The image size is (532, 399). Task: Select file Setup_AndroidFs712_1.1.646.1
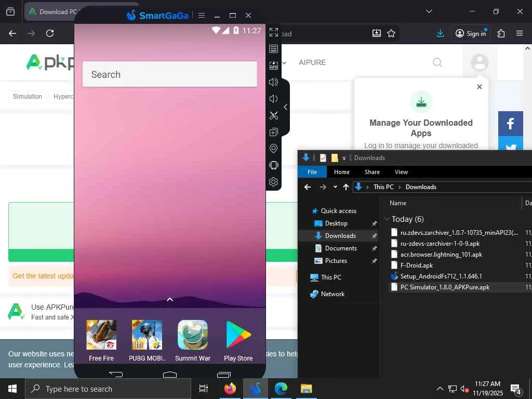tap(441, 276)
